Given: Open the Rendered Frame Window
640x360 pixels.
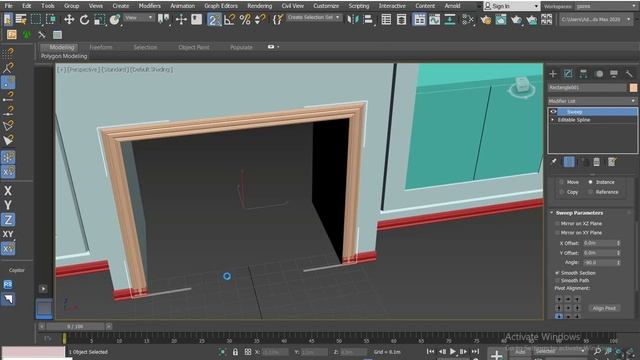Looking at the screenshot, I should click(x=501, y=19).
